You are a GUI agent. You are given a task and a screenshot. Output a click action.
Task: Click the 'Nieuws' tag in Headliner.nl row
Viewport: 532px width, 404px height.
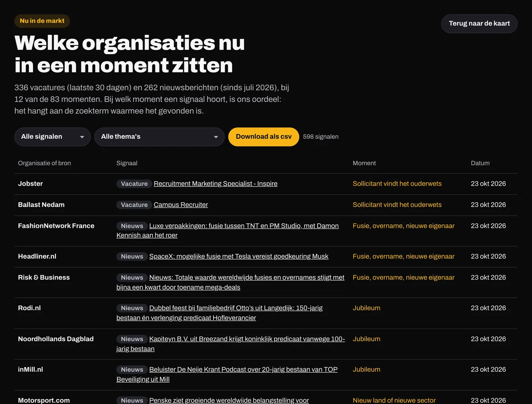132,256
